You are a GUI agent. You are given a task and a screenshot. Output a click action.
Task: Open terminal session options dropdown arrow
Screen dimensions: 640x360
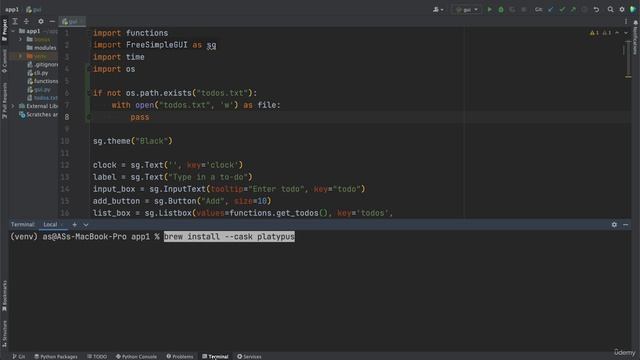coord(85,224)
